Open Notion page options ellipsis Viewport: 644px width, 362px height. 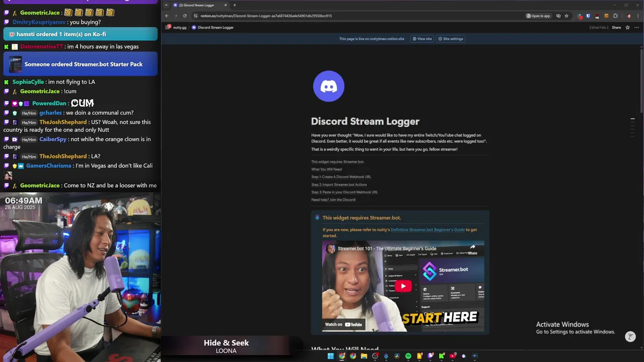coord(636,28)
